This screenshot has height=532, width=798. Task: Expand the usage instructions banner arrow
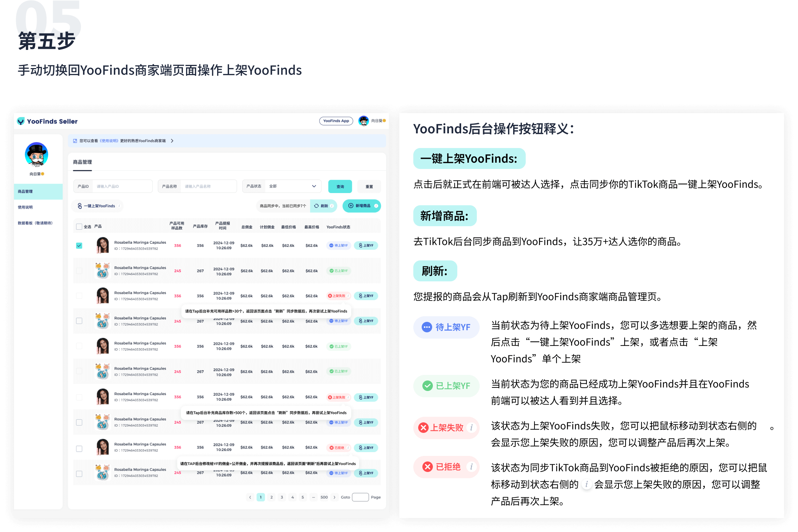pos(172,141)
